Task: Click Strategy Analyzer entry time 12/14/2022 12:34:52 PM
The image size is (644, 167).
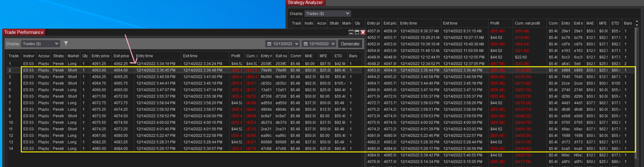Action: tap(420, 64)
